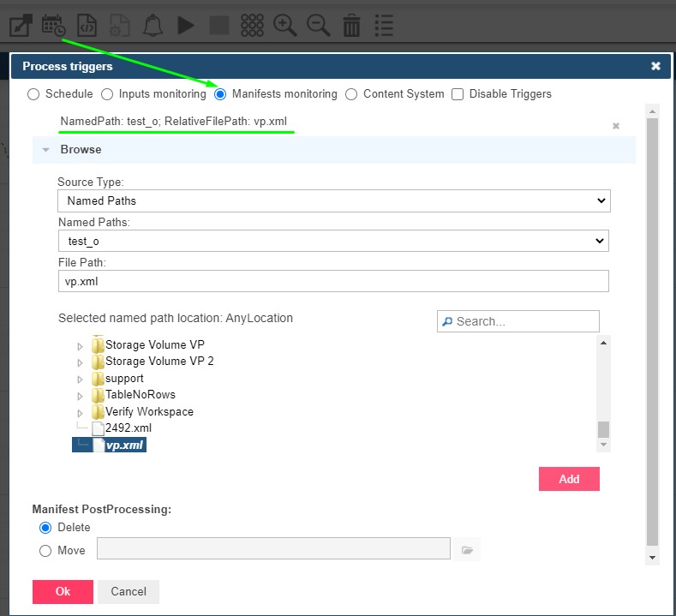This screenshot has height=616, width=676.
Task: Click the zoom out magnifier
Action: [319, 25]
